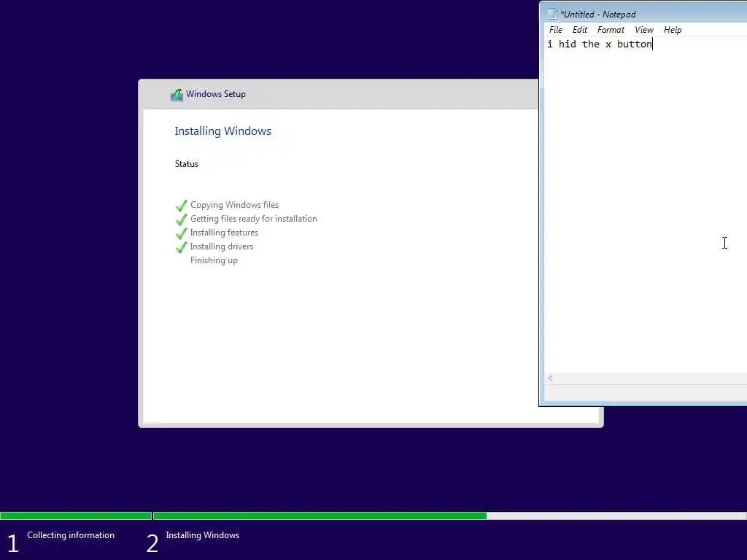Screen dimensions: 747x560
Task: Click the 'Installing features' status line
Action: [x=224, y=233]
